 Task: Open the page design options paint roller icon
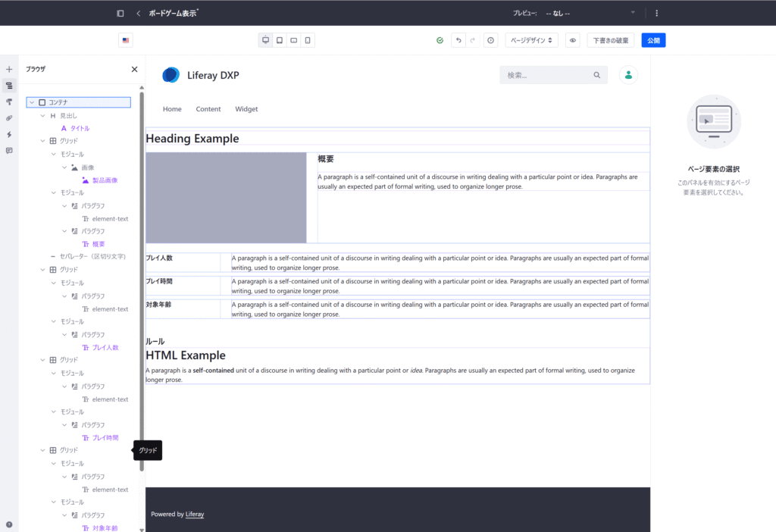click(x=9, y=102)
